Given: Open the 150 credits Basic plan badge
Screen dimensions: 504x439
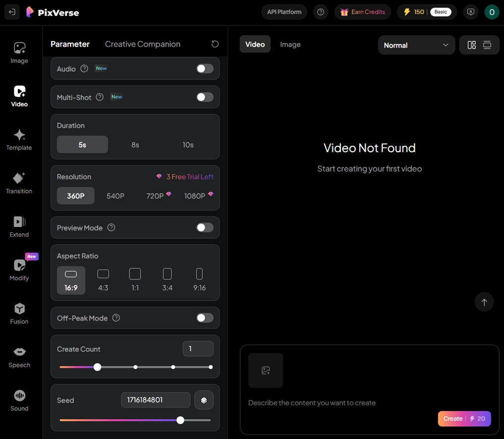Looking at the screenshot, I should click(427, 12).
